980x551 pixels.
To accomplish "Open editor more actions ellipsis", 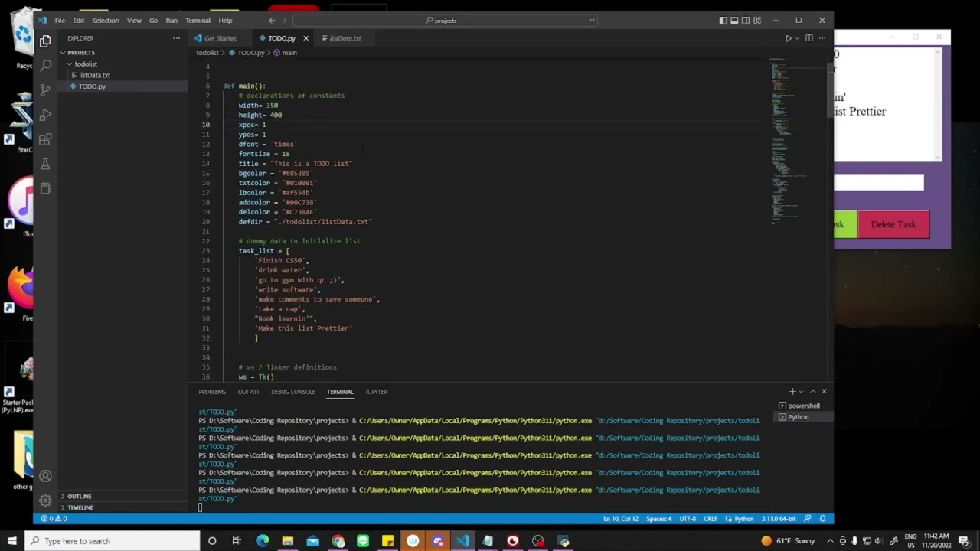I will [x=822, y=38].
